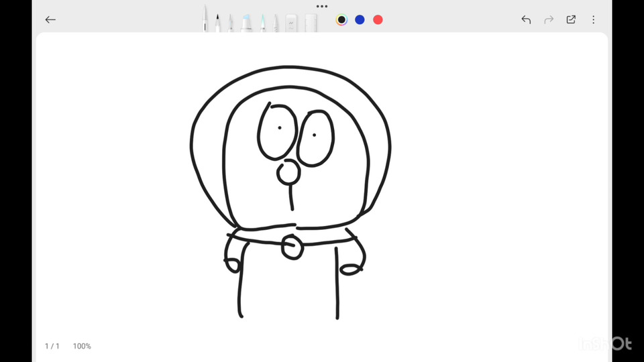The image size is (644, 362).
Task: Pick the blue color swatch
Action: (x=360, y=19)
